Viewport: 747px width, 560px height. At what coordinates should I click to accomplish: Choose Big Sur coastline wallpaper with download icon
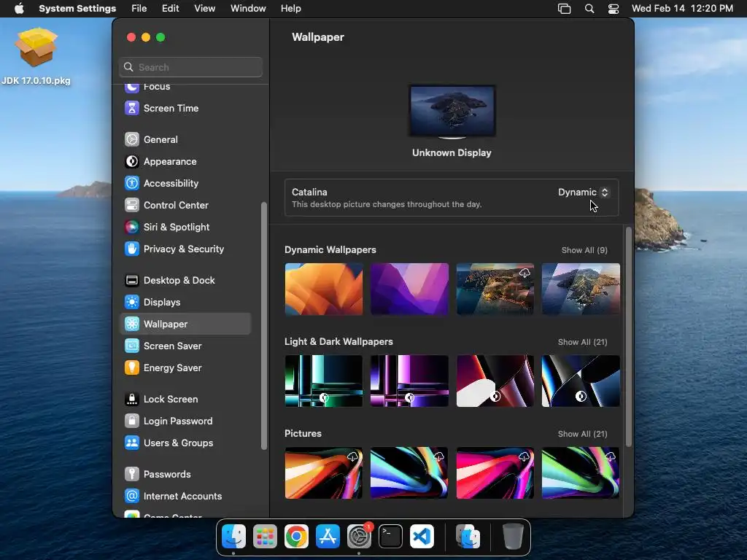[495, 289]
